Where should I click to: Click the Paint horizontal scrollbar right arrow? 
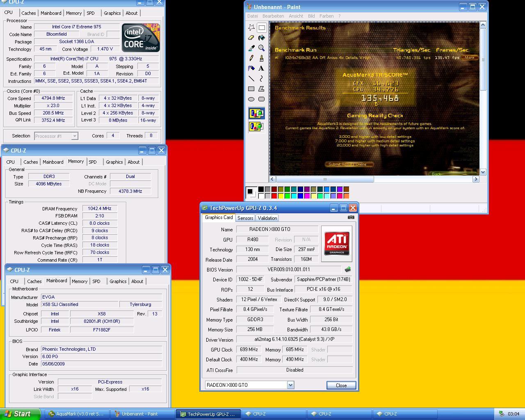[476, 179]
